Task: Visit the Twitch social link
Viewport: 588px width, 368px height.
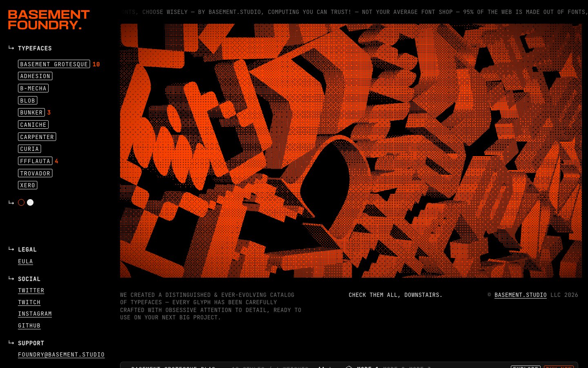Action: point(29,302)
